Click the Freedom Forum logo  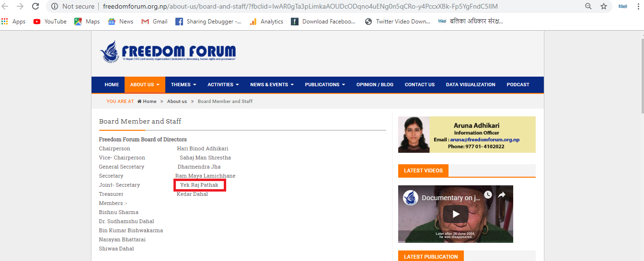pos(168,52)
